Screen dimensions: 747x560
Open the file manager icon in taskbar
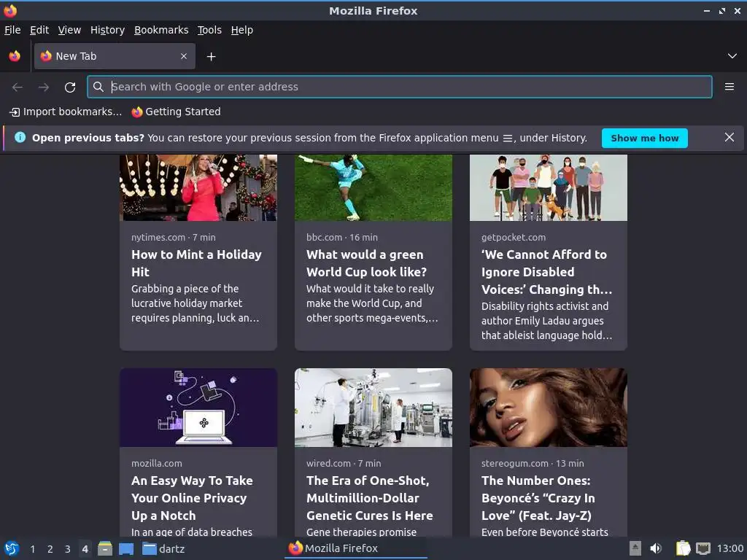click(105, 548)
